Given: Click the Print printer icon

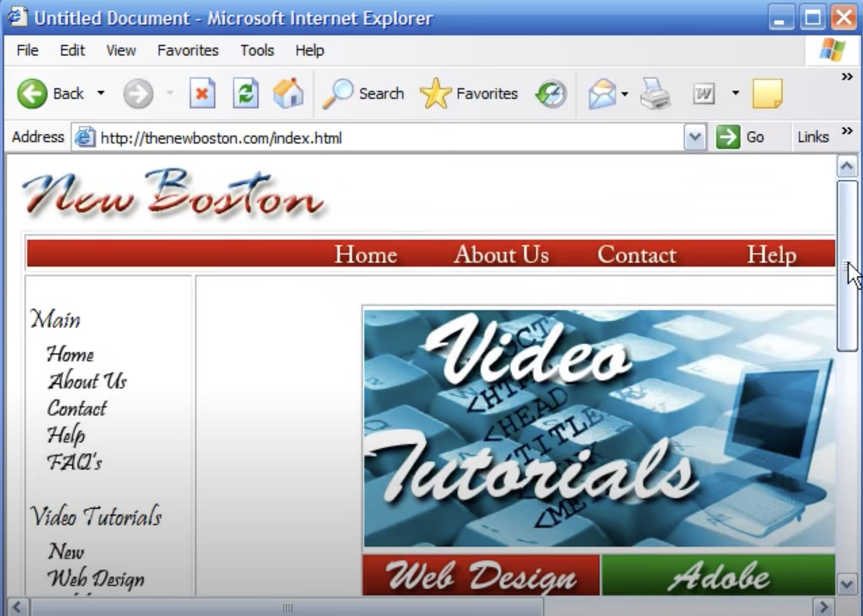Looking at the screenshot, I should point(654,94).
